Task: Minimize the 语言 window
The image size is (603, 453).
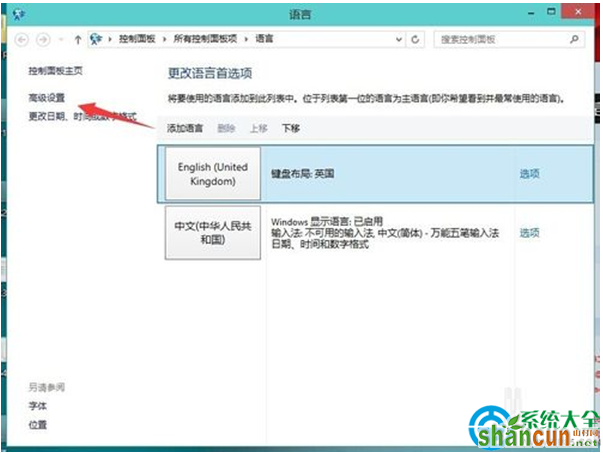Action: point(531,13)
